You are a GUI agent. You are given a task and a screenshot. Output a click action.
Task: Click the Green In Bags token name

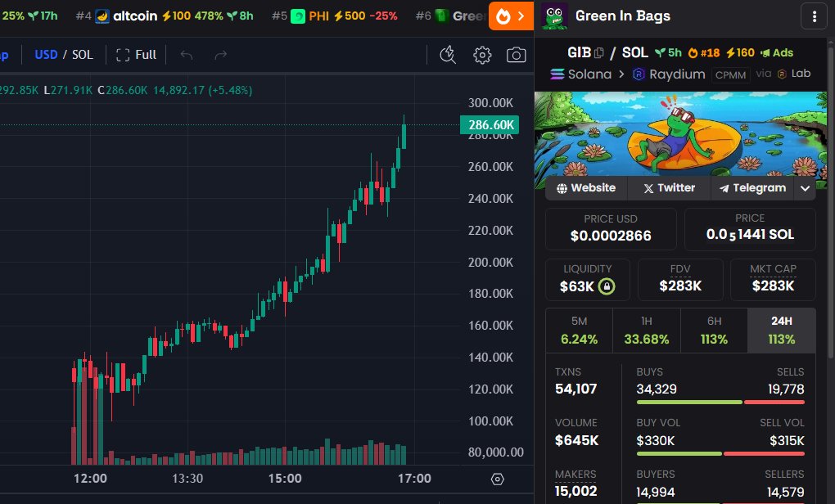click(622, 16)
